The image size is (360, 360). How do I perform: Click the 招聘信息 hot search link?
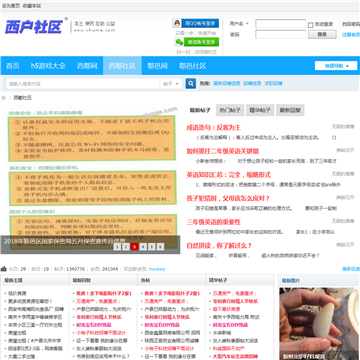[252, 84]
